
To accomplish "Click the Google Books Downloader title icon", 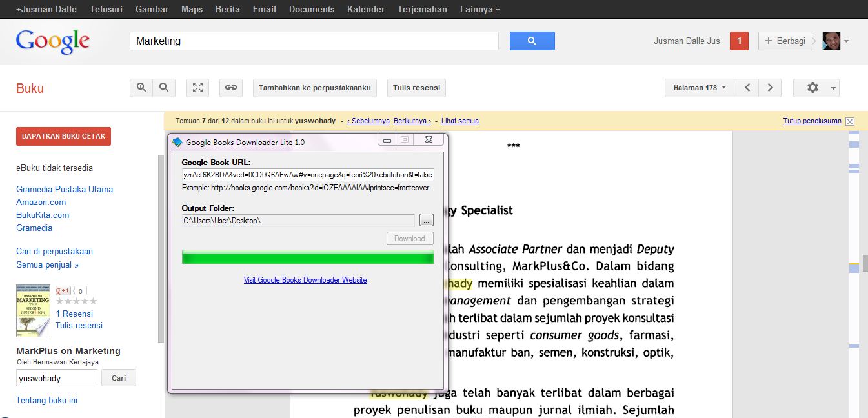I will pos(177,142).
